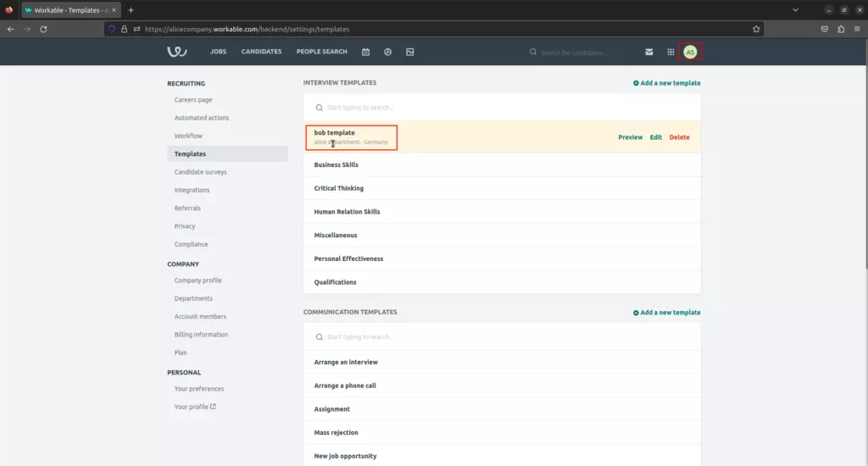The width and height of the screenshot is (868, 466).
Task: Go to CANDIDATES in the navigation
Action: tap(261, 52)
